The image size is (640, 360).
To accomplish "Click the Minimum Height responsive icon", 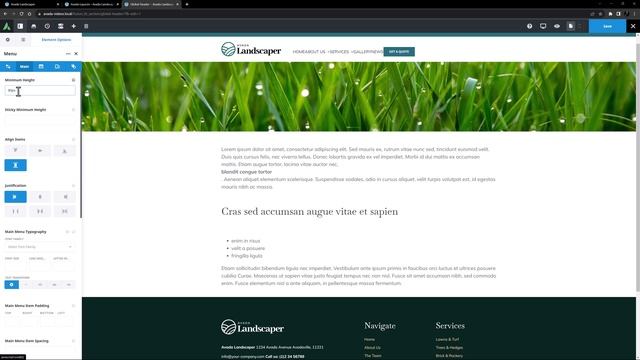I will (73, 80).
